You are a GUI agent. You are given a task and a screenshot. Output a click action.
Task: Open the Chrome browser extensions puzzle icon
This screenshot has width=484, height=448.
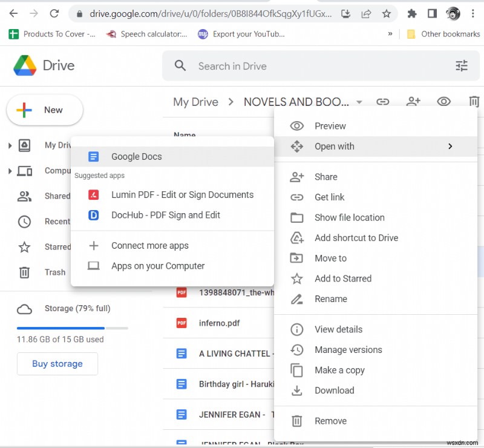click(412, 13)
